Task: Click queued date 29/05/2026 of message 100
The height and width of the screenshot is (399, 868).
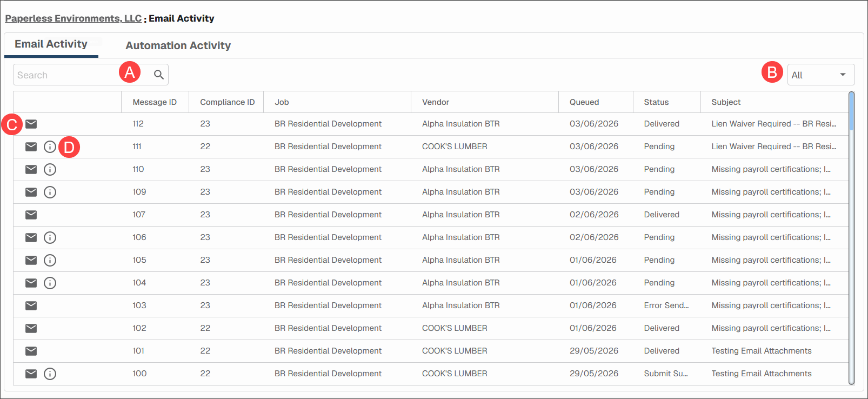Action: pyautogui.click(x=594, y=374)
